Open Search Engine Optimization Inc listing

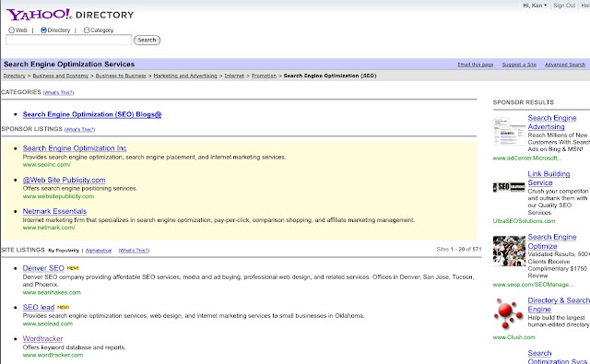coord(75,148)
